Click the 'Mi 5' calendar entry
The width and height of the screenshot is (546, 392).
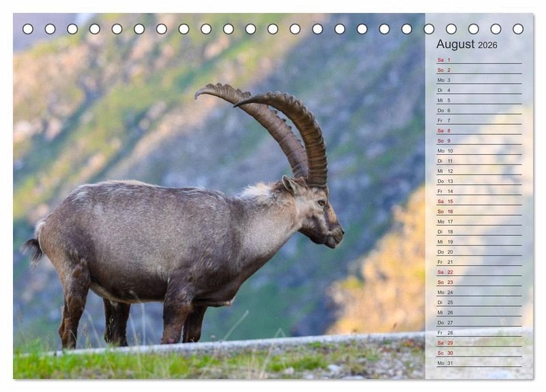[478, 100]
